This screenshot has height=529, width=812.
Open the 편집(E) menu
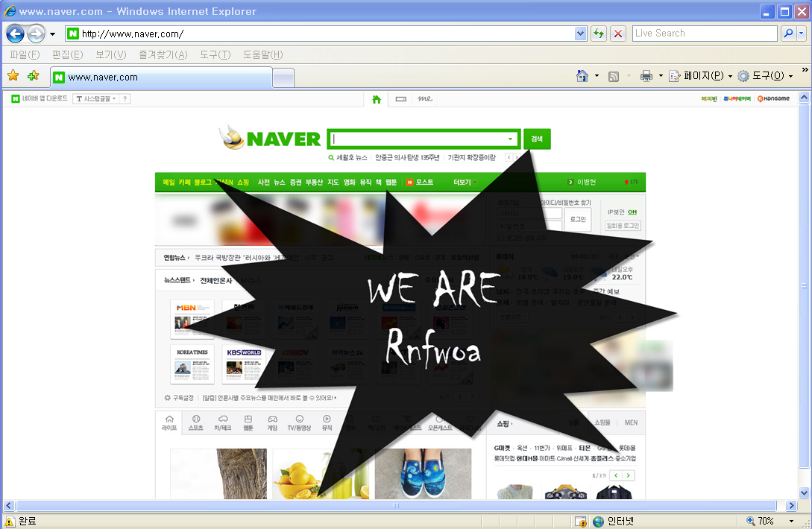[67, 54]
